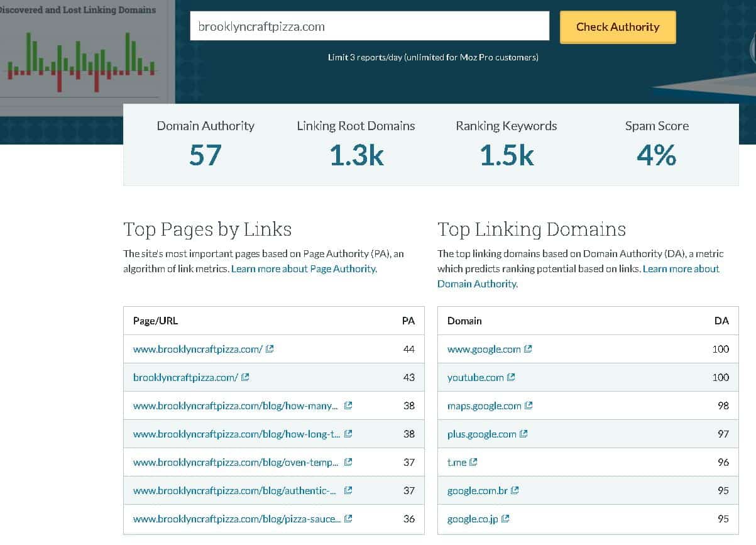Click the Check Authority button
The image size is (756, 545).
pyautogui.click(x=618, y=27)
